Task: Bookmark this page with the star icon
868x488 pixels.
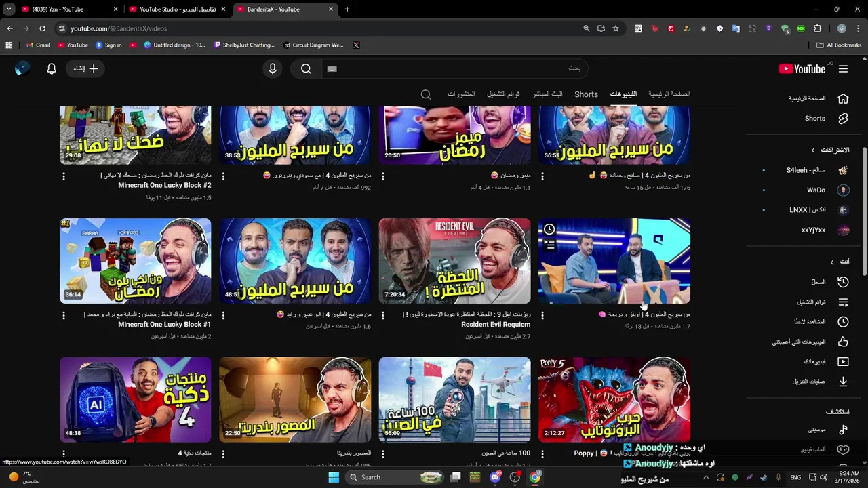Action: [616, 28]
